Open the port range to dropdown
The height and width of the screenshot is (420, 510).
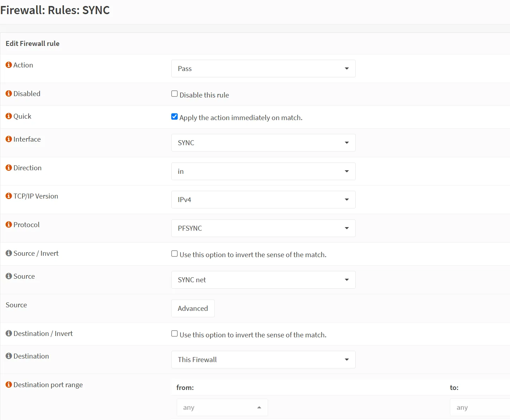coord(480,407)
